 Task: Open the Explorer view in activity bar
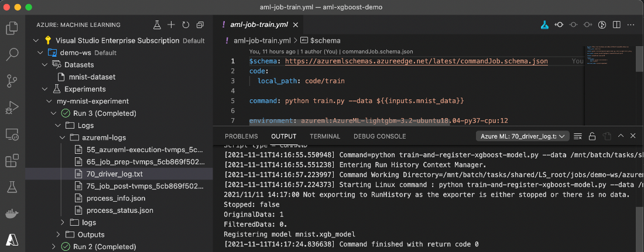click(12, 28)
